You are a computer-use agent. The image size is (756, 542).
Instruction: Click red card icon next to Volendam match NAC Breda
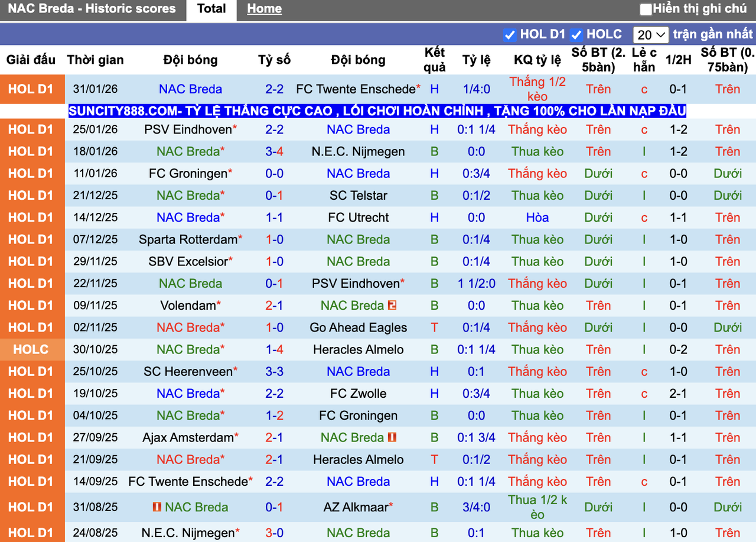point(392,306)
